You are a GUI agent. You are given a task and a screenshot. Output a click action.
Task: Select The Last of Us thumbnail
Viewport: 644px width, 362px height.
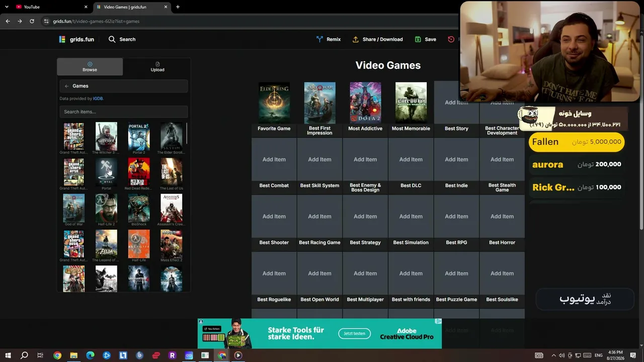click(x=171, y=172)
